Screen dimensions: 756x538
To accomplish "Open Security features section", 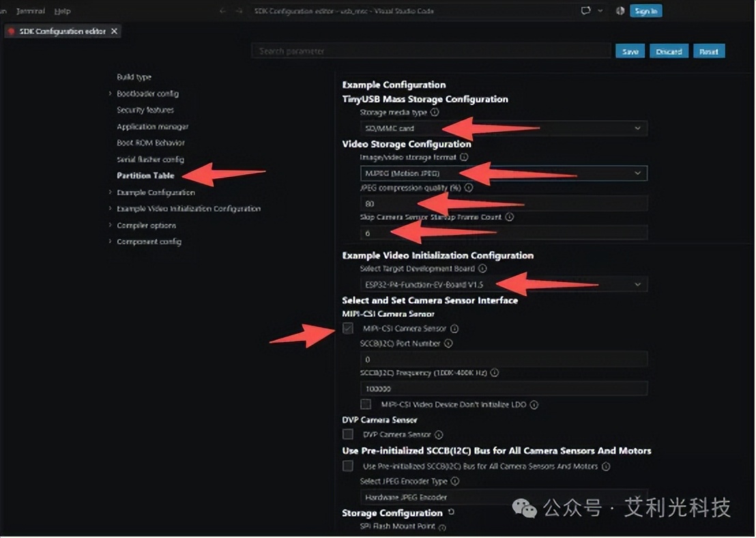I will [x=145, y=110].
